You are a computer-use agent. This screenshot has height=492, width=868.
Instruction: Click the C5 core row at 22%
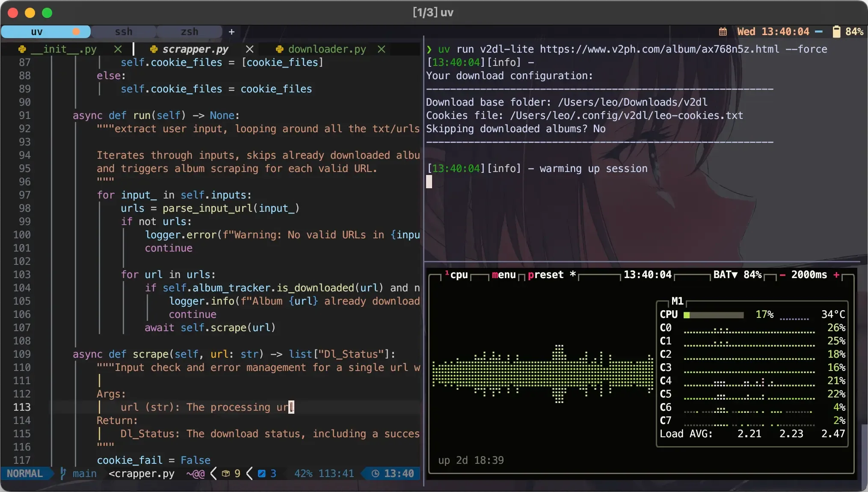pyautogui.click(x=752, y=394)
